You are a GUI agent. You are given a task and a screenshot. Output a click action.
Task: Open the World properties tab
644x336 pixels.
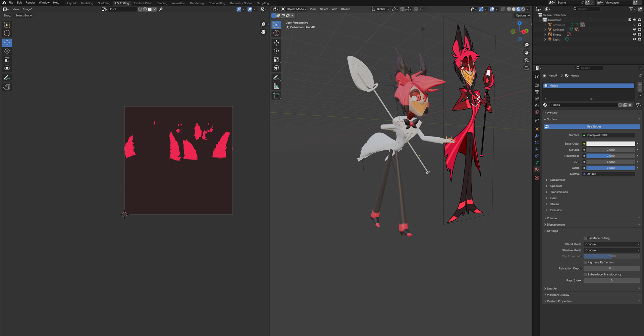click(537, 112)
